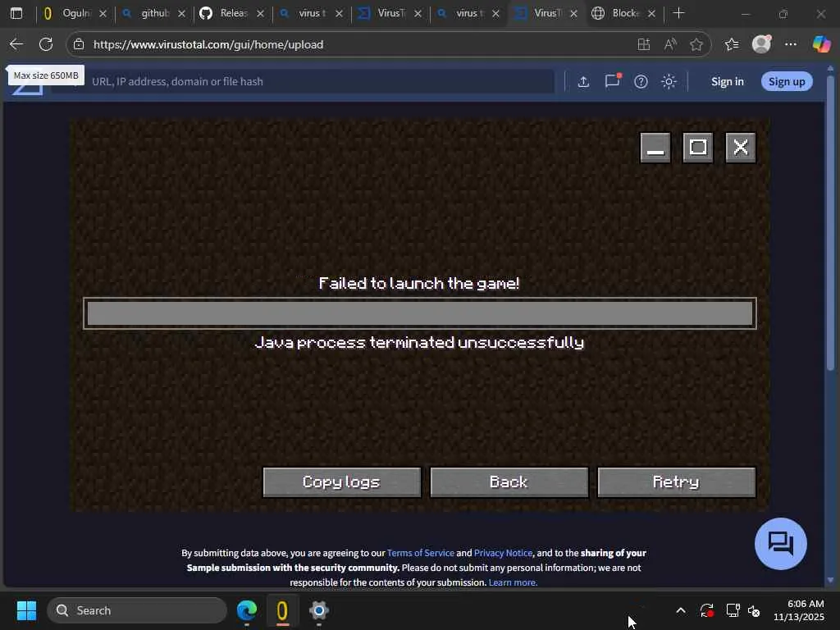Click the Sign up button

tap(787, 81)
